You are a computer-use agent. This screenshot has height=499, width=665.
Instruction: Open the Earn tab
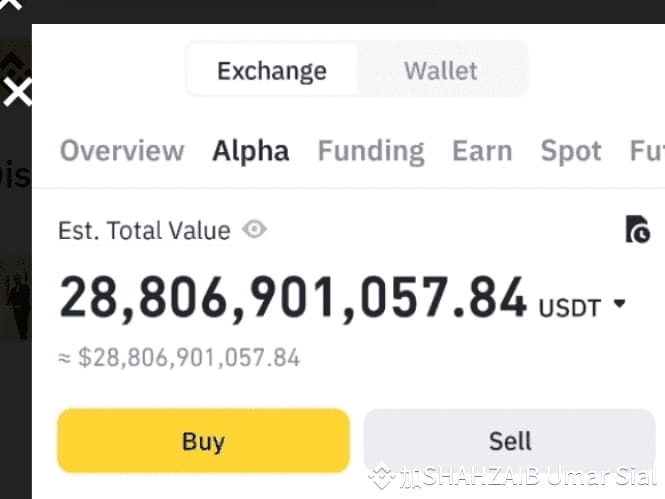tap(482, 151)
